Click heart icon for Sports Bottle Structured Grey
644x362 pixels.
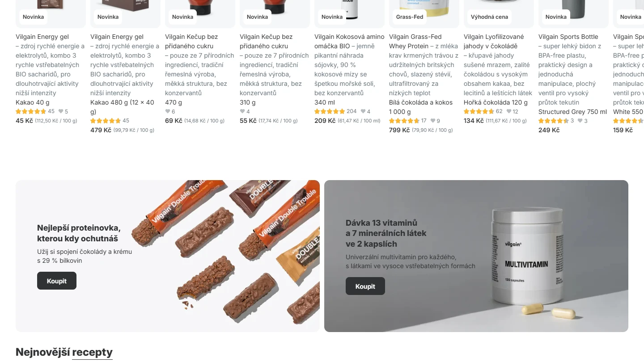coord(580,121)
